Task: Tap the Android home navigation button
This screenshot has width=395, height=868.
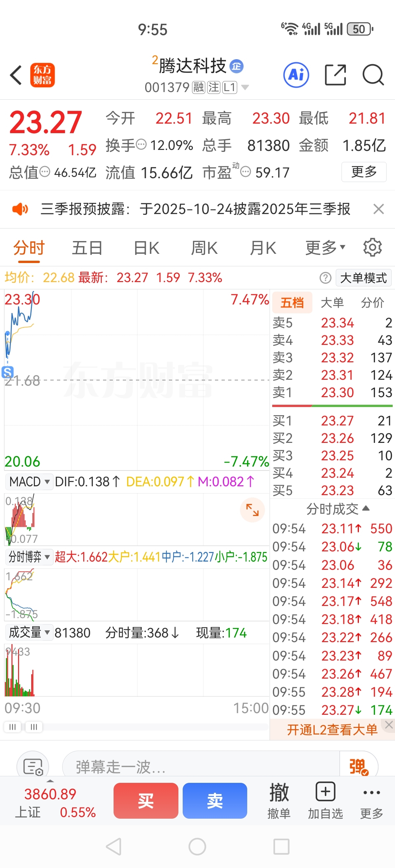Action: click(197, 846)
